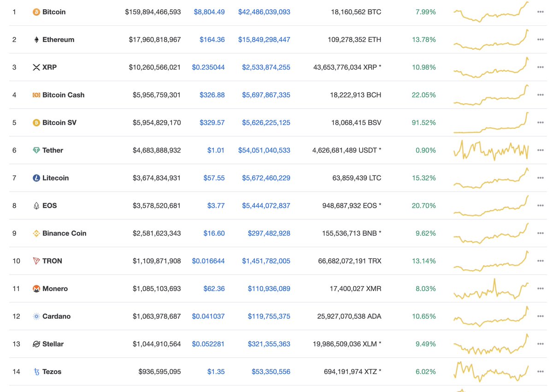Image resolution: width=553 pixels, height=392 pixels.
Task: Open the more options menu for Tezos
Action: click(x=541, y=371)
